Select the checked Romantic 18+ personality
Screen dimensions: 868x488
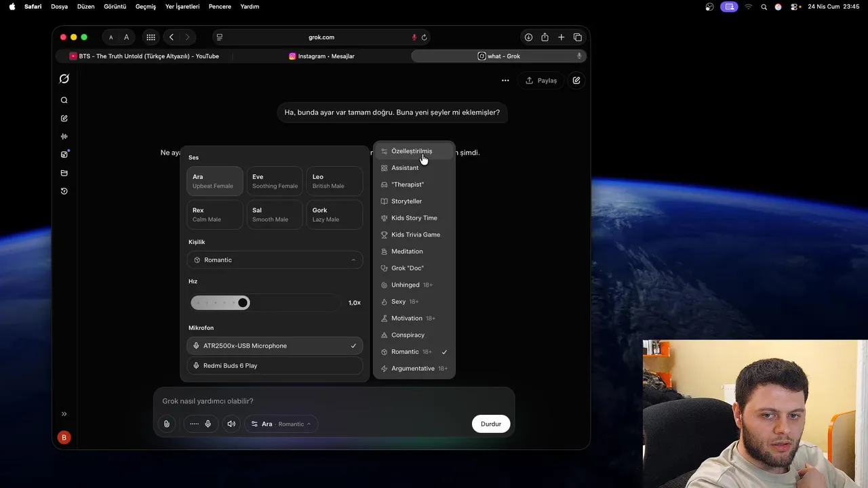[414, 352]
